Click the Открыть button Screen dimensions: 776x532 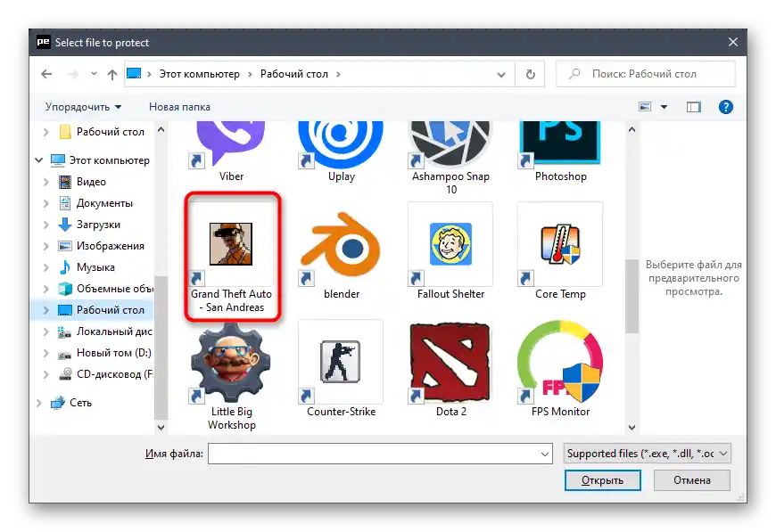(x=602, y=480)
